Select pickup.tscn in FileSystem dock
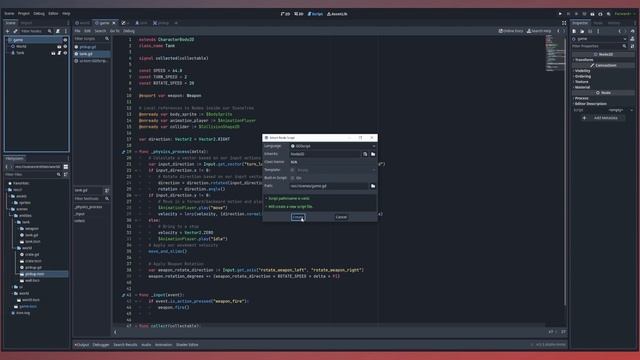 (34, 274)
